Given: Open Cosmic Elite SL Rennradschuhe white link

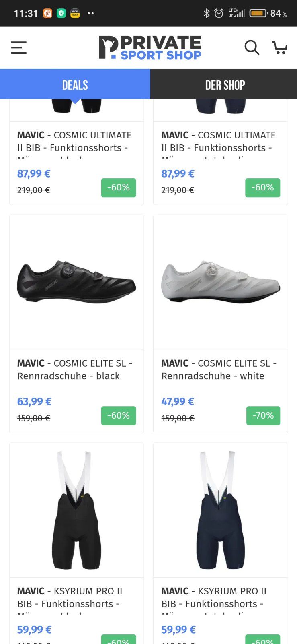Looking at the screenshot, I should tap(219, 369).
